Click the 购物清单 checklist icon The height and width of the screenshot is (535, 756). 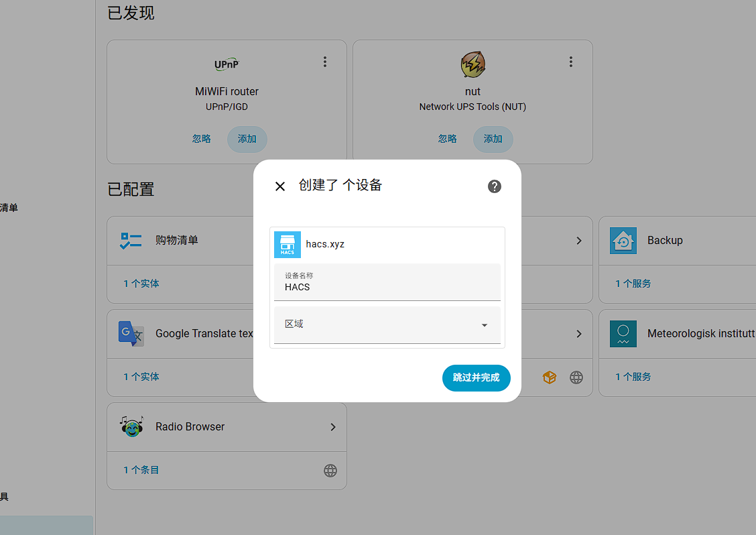pos(131,241)
